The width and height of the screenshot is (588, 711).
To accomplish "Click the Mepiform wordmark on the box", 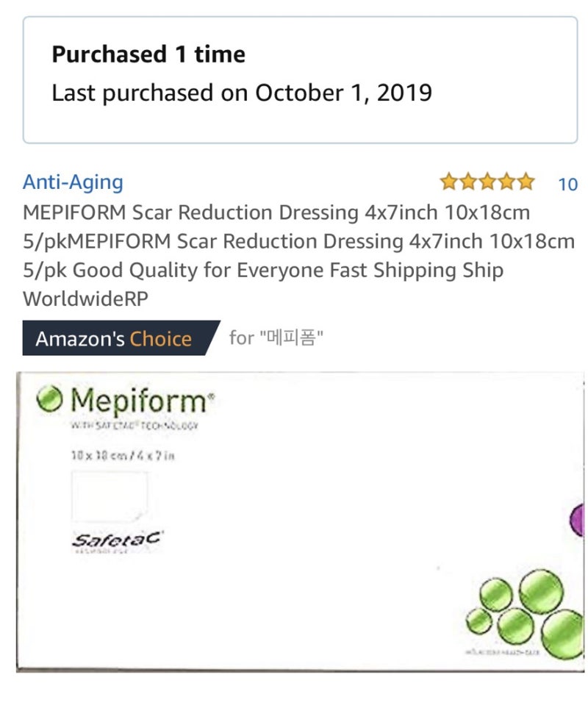I will [141, 401].
